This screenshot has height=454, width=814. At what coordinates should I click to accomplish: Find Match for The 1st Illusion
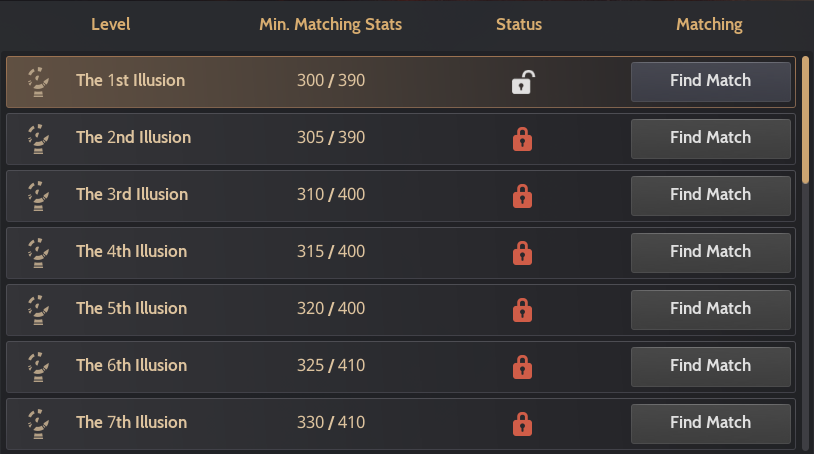(710, 81)
